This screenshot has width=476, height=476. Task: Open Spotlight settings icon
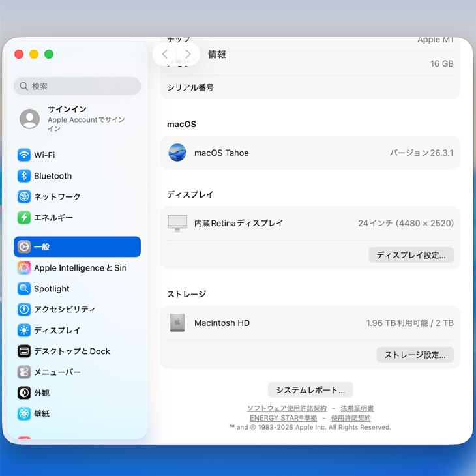coord(24,289)
